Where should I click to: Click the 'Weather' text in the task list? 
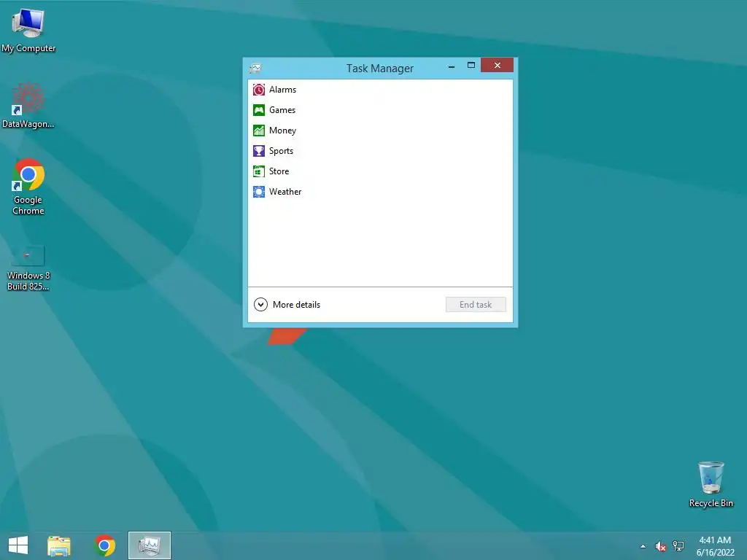point(285,192)
